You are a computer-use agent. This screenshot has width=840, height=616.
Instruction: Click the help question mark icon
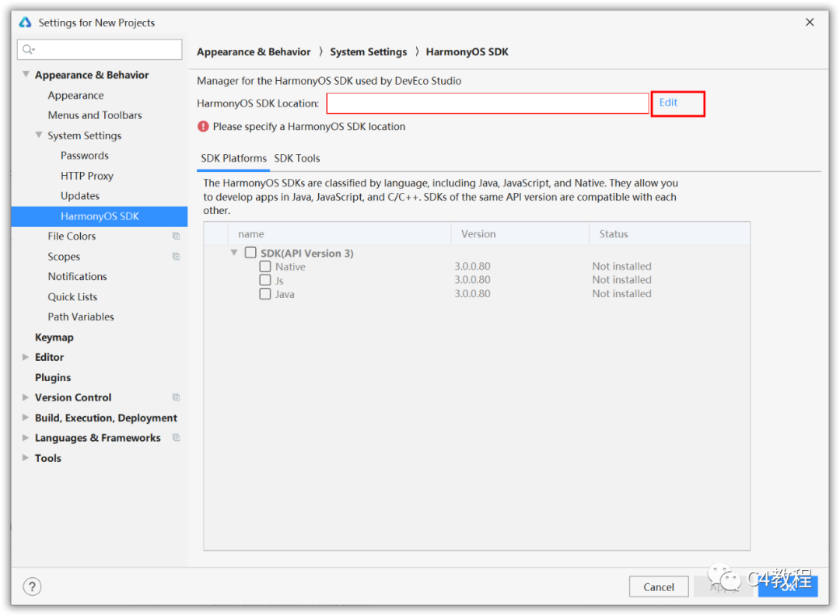click(32, 586)
